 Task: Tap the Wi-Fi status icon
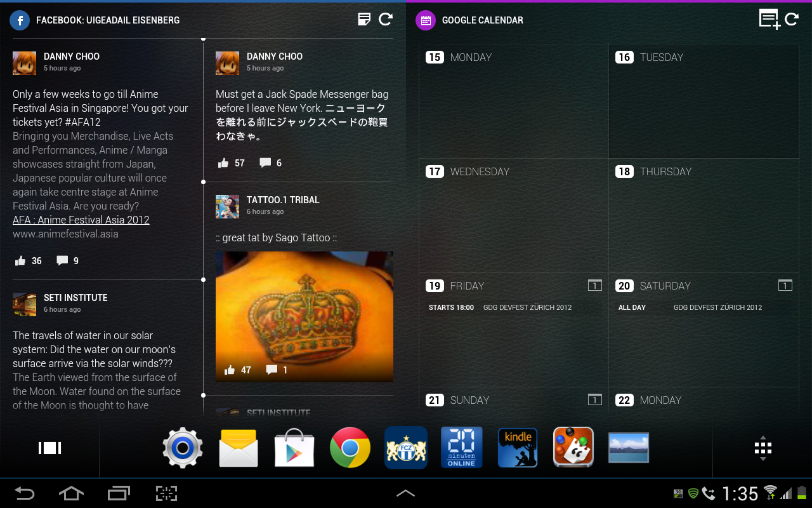(770, 492)
